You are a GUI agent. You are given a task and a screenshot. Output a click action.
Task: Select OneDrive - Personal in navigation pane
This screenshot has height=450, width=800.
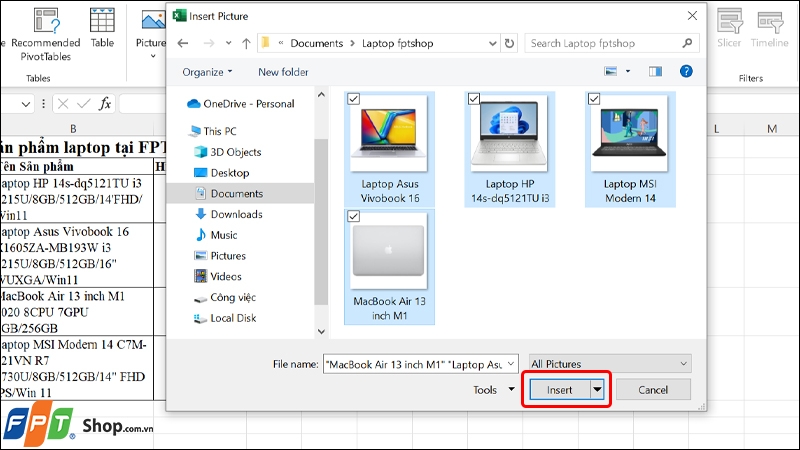point(241,104)
